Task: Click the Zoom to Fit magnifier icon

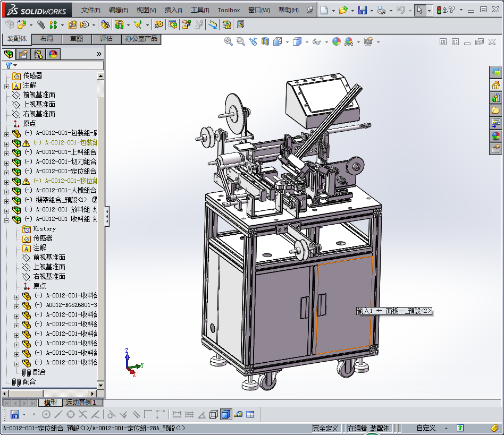Action: pos(229,41)
